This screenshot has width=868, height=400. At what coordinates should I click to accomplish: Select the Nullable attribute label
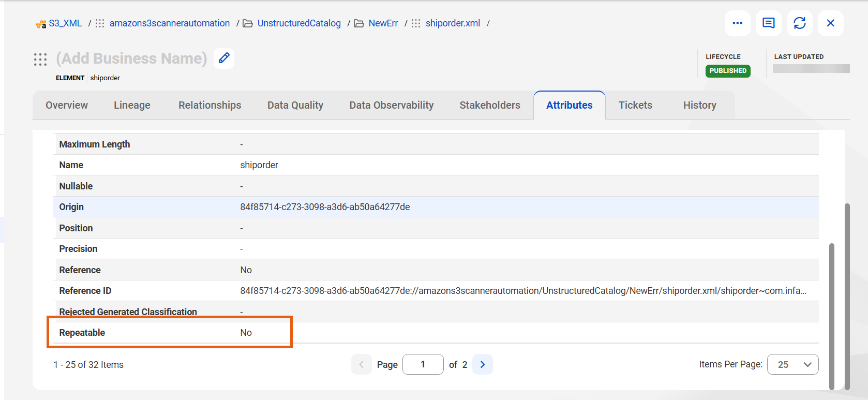click(x=76, y=186)
